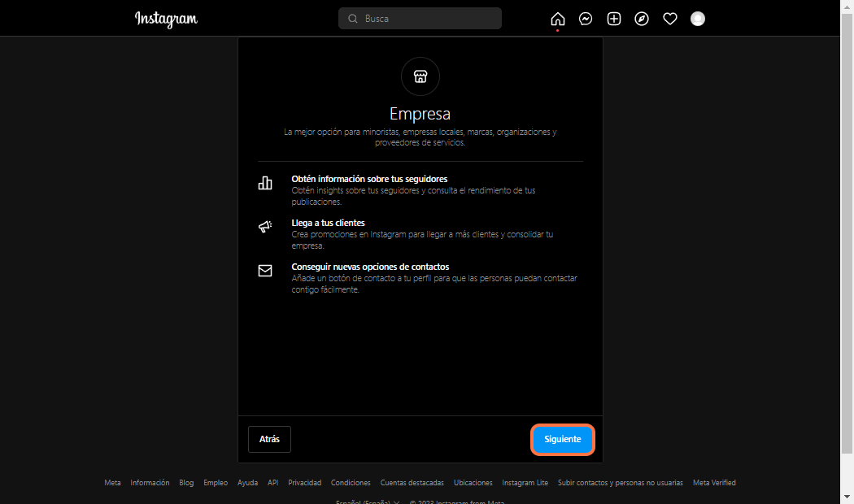Open the Privacidad footer link
Image resolution: width=854 pixels, height=504 pixels.
(304, 483)
